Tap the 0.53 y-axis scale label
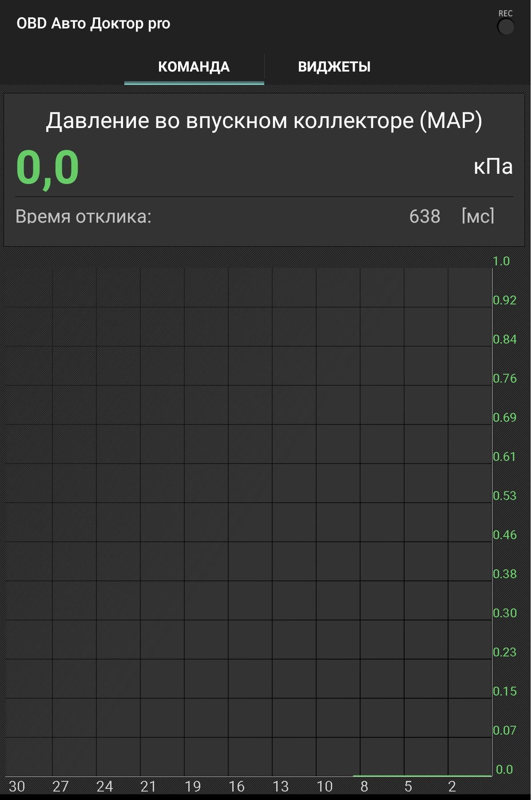The image size is (532, 800). (x=504, y=496)
